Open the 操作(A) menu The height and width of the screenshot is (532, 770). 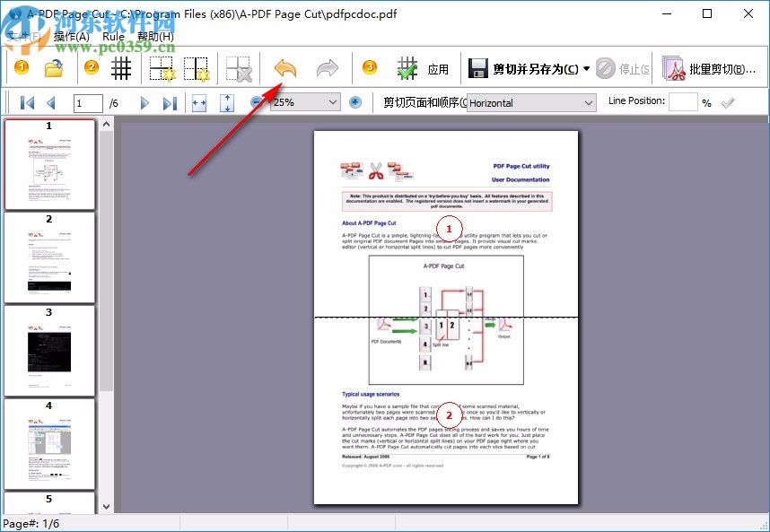coord(70,36)
